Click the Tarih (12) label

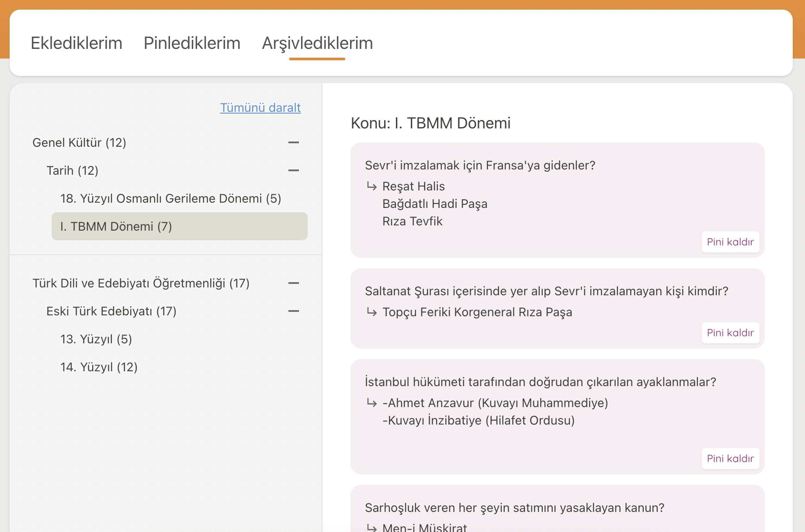coord(72,170)
